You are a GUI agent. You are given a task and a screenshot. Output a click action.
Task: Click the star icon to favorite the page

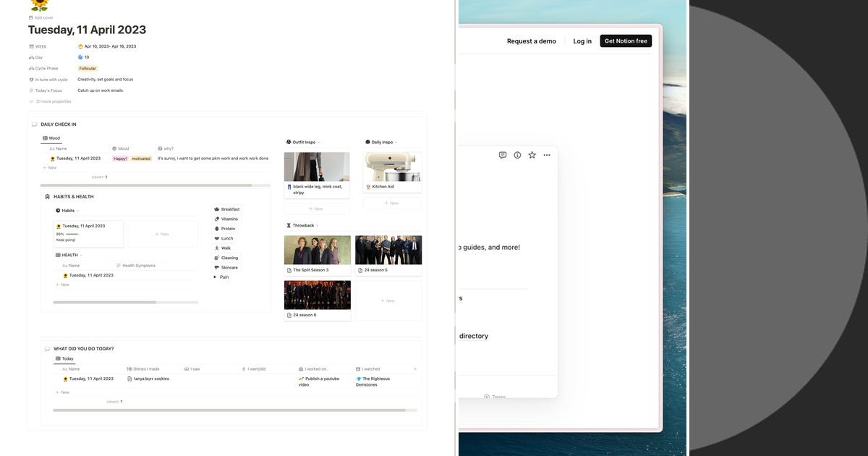click(532, 155)
